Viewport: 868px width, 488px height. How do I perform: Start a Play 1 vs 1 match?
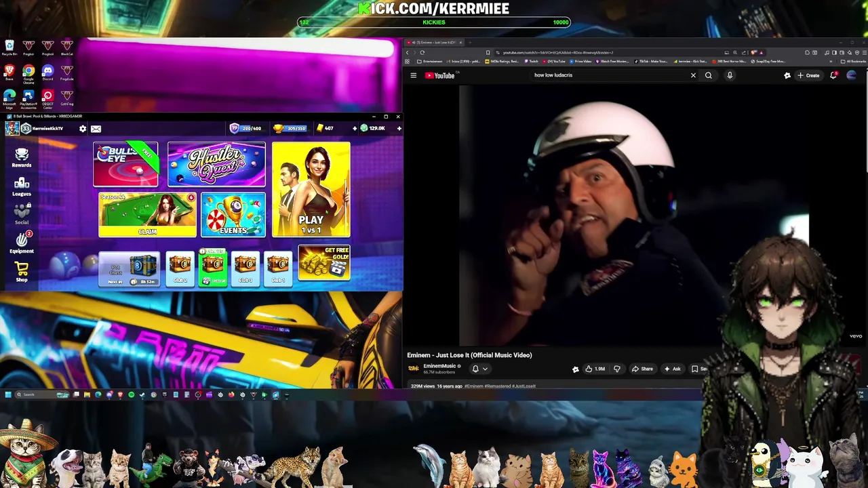tap(311, 189)
